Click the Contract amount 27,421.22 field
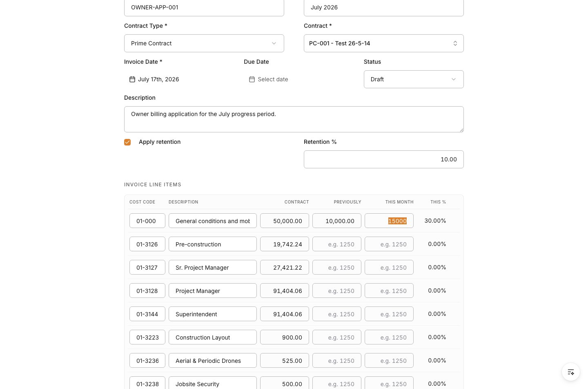Viewport: 588px width, 389px height. pos(285,267)
